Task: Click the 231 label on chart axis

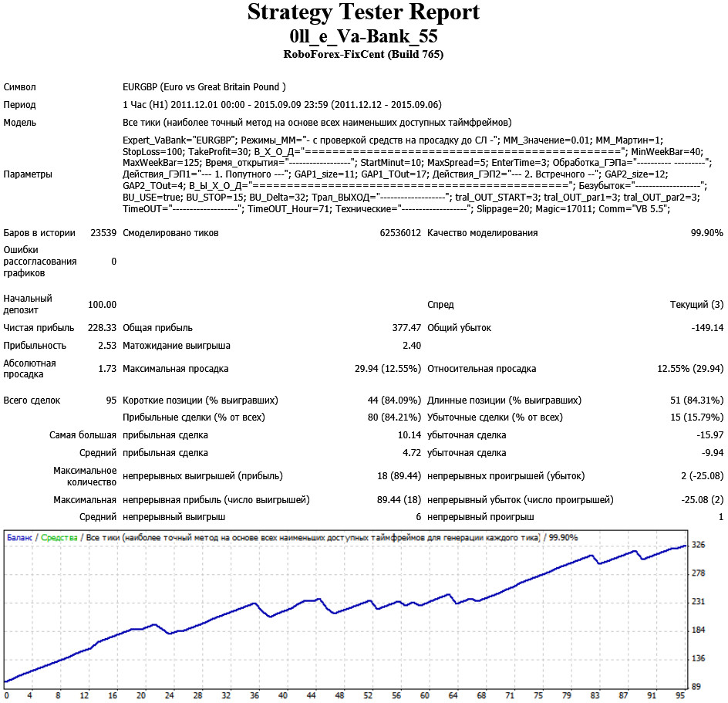Action: tap(698, 601)
